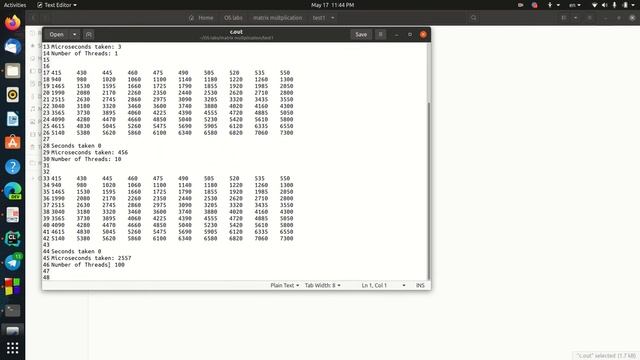Open the clock showing May 17 11:44 PM
This screenshot has width=640, height=360.
(332, 5)
